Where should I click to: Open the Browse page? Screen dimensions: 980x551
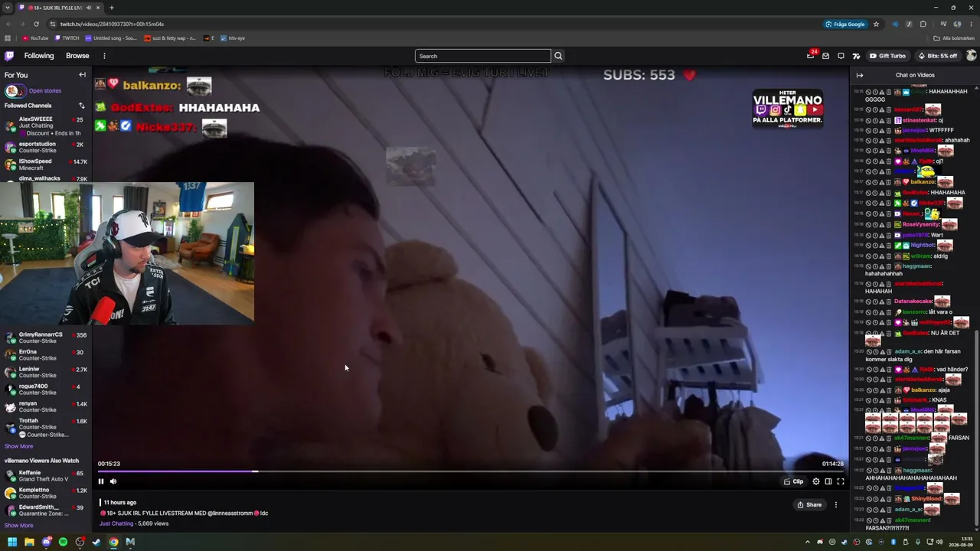(x=77, y=56)
